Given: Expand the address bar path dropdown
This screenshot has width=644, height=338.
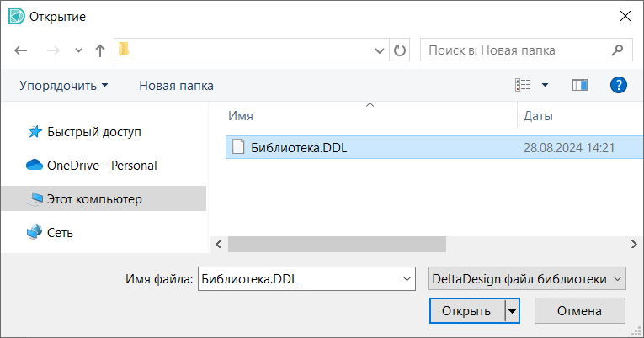Looking at the screenshot, I should (379, 50).
